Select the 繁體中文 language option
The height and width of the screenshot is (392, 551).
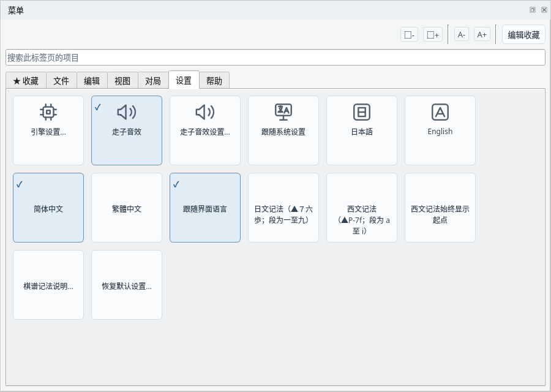pos(127,208)
